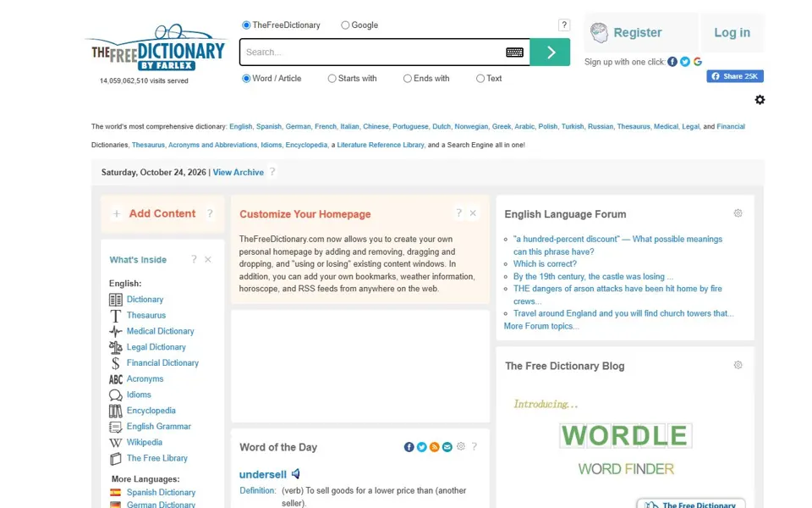This screenshot has width=812, height=508.
Task: Submit search with the green arrow button
Action: click(550, 52)
